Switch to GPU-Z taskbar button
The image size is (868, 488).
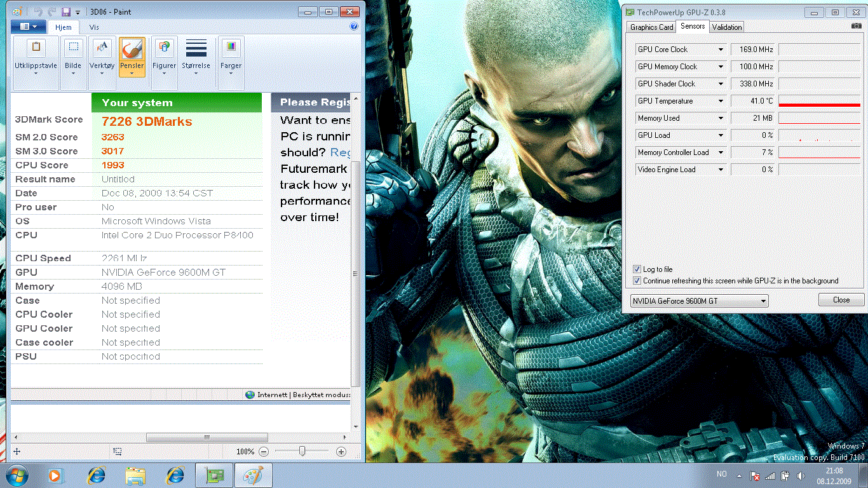click(x=214, y=475)
